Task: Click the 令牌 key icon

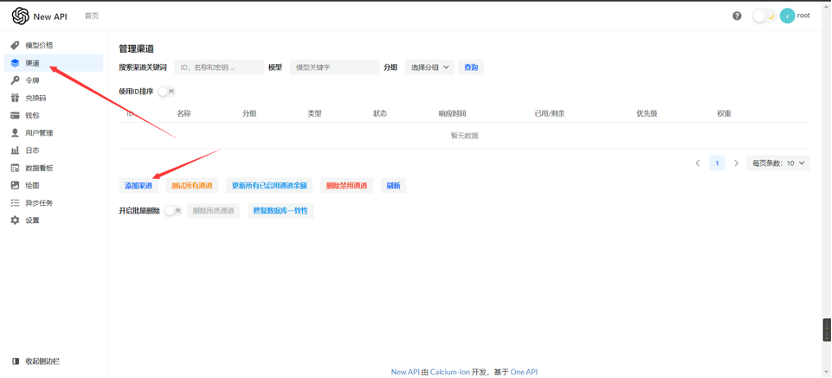Action: pyautogui.click(x=15, y=80)
